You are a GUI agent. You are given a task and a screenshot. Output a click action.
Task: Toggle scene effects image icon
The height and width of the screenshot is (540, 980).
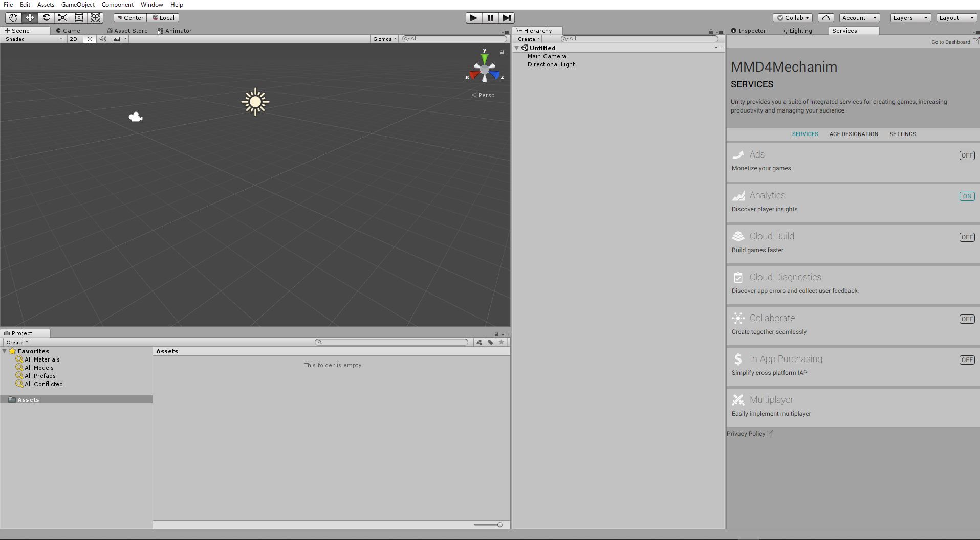point(117,39)
